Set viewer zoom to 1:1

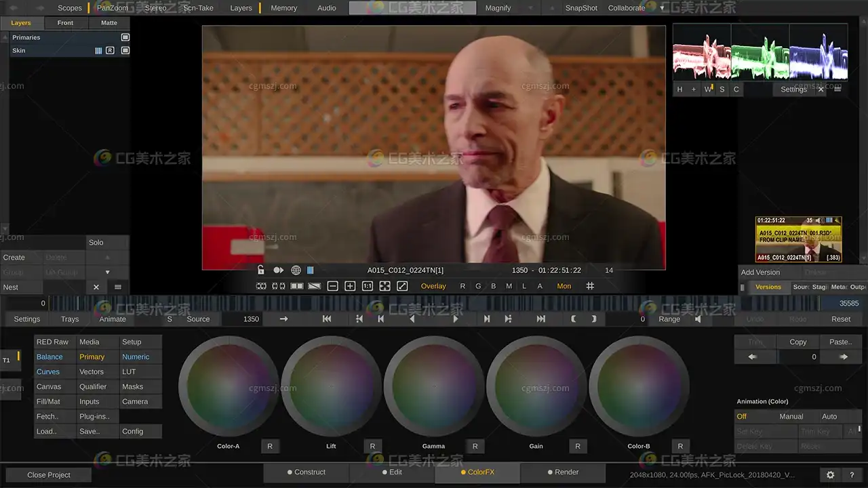pyautogui.click(x=367, y=286)
